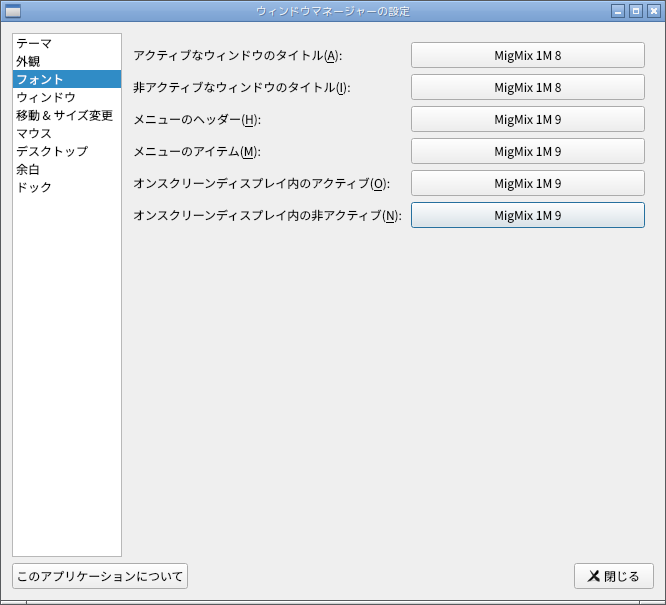The image size is (666, 605).
Task: Click the このアプリケーションについて button
Action: point(100,576)
